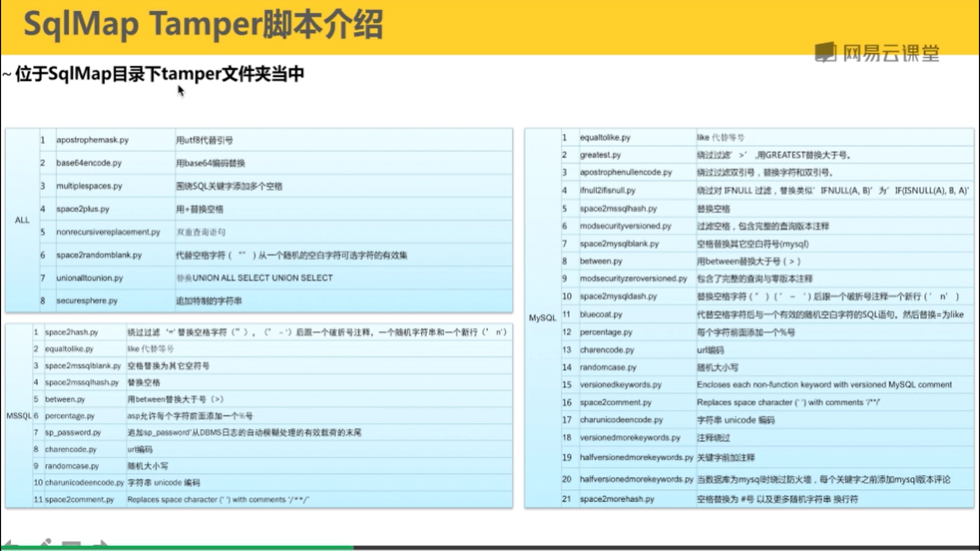Image resolution: width=980 pixels, height=551 pixels.
Task: Click description '用base64编码替换'
Action: (x=210, y=163)
